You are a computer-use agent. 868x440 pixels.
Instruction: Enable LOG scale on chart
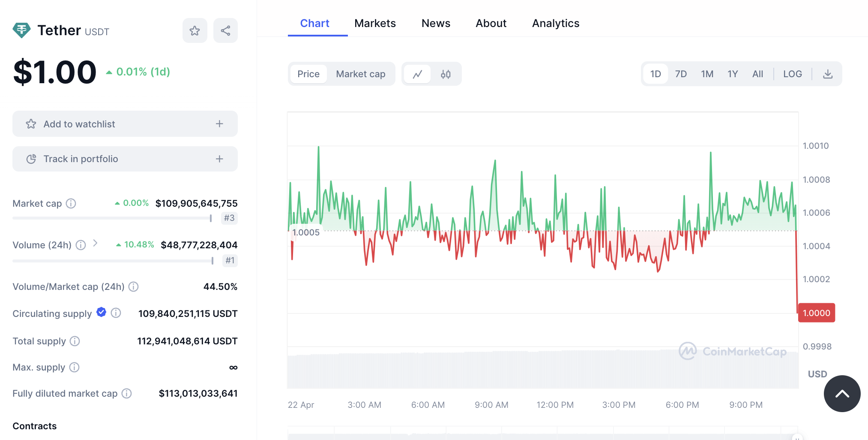(792, 74)
